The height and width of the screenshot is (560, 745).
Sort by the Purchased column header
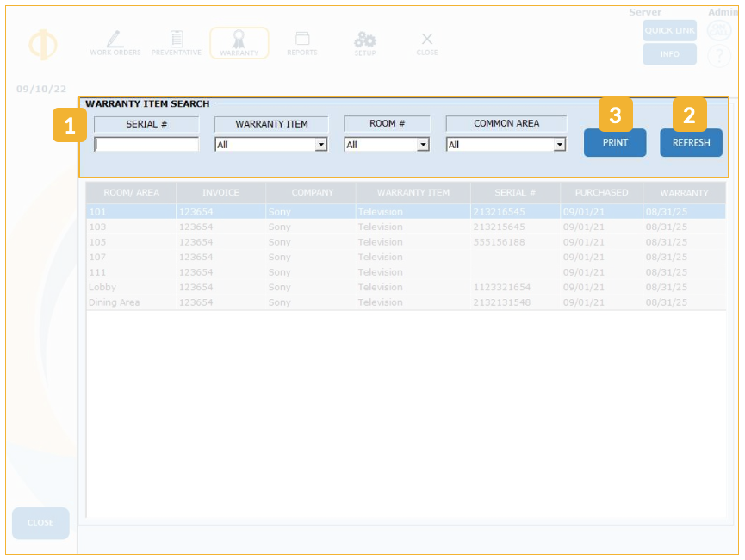tap(601, 193)
